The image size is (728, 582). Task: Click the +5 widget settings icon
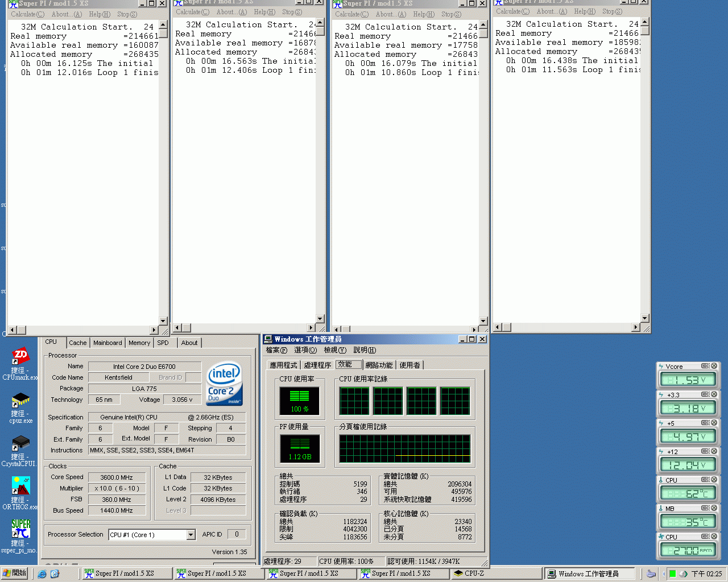[x=705, y=423]
